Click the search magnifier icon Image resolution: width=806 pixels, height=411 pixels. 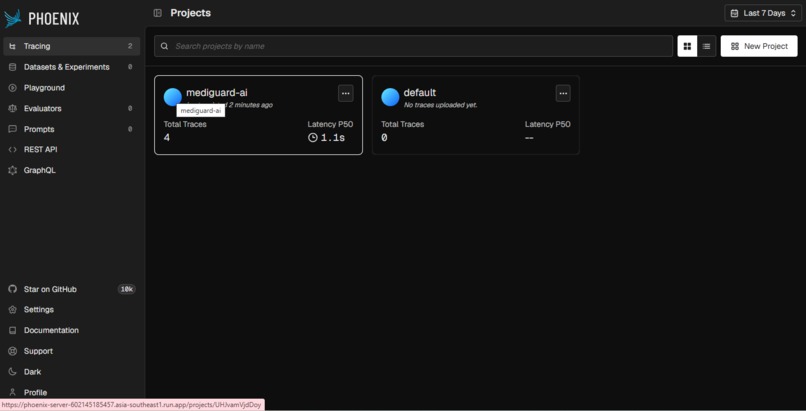click(x=164, y=46)
